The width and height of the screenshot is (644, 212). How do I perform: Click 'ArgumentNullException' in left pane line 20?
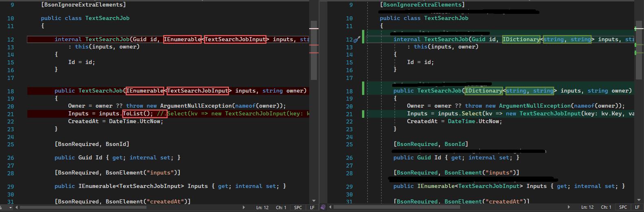[x=196, y=106]
